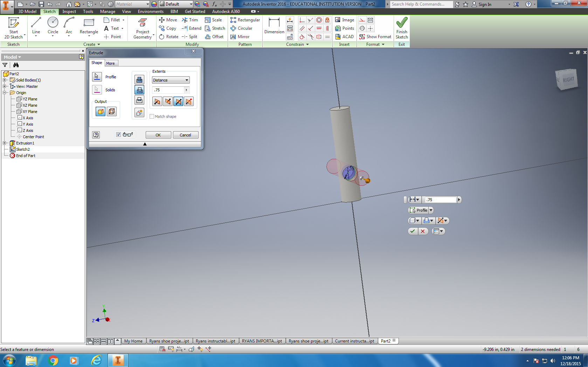Image resolution: width=588 pixels, height=367 pixels.
Task: Select the Mirror pattern tool
Action: [240, 37]
